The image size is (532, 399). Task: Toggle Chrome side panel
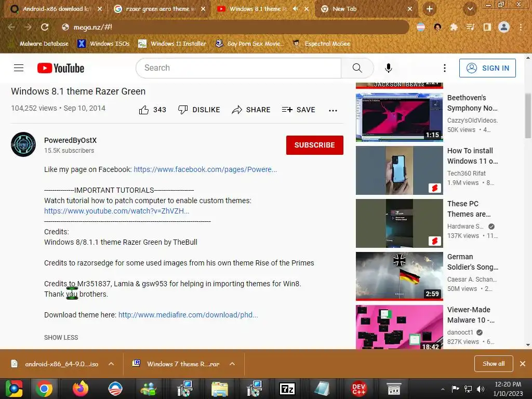point(487,27)
